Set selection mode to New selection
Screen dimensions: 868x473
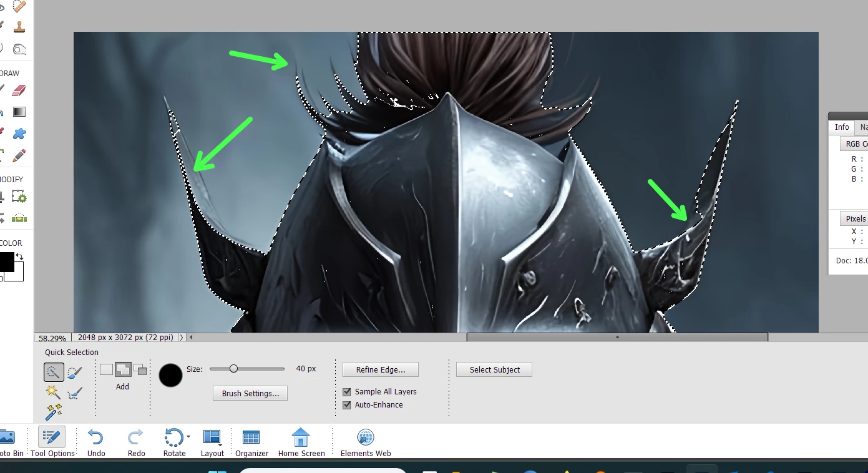(x=106, y=369)
